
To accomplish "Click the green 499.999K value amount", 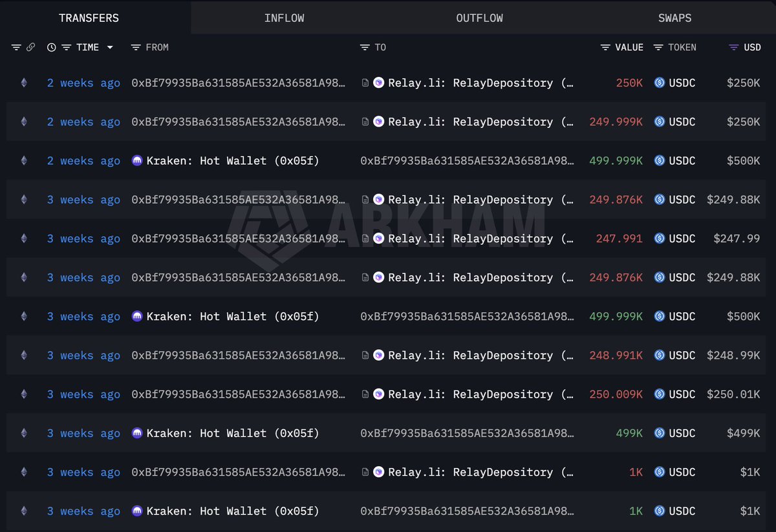I will pos(616,160).
